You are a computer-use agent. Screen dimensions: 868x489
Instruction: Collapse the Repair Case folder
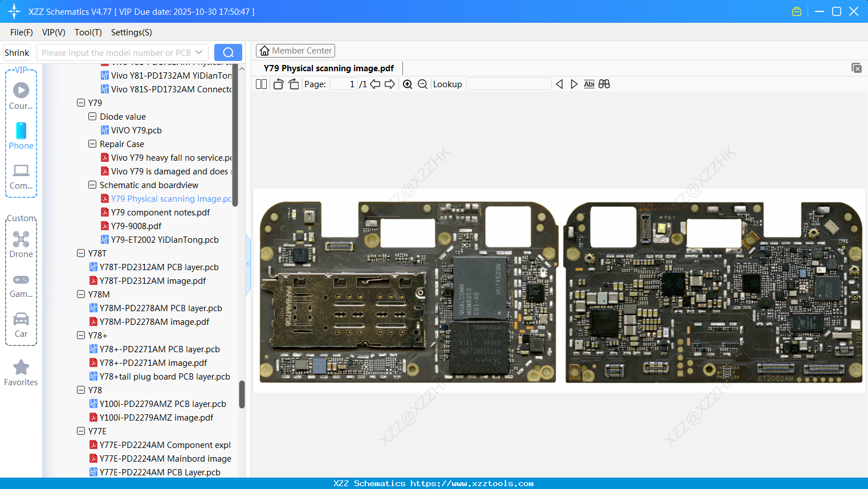coord(92,144)
